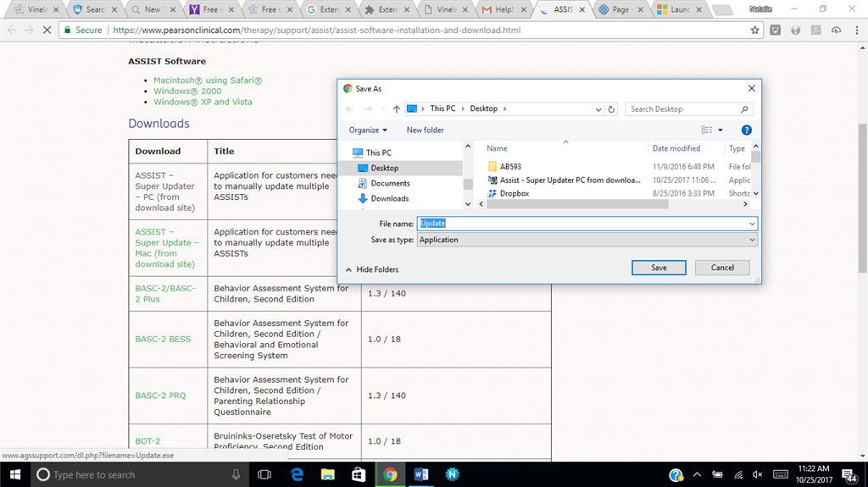The width and height of the screenshot is (868, 487).
Task: Click the horizontal scrollbar of file list
Action: coord(577,204)
